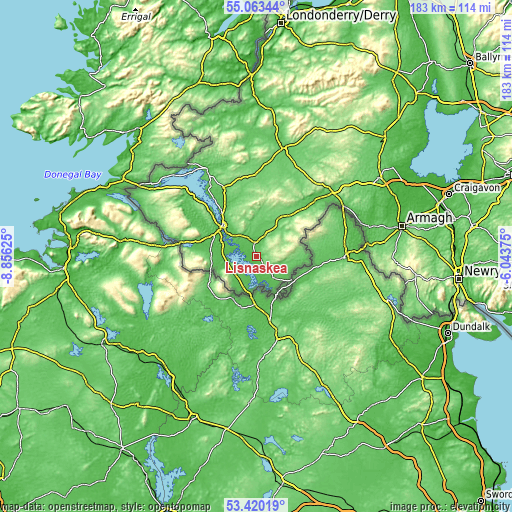The height and width of the screenshot is (512, 512).
Task: Click the 55.06344° north latitude label
Action: point(256,6)
